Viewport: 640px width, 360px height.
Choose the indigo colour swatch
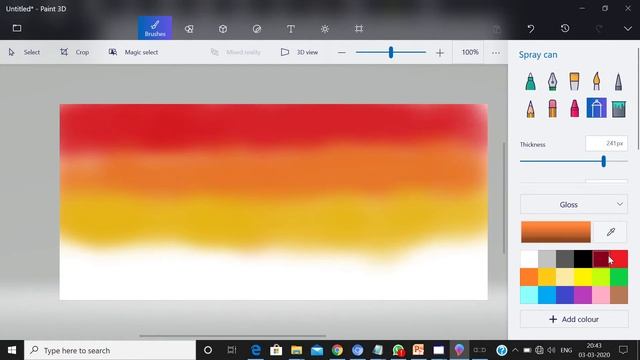pos(565,295)
